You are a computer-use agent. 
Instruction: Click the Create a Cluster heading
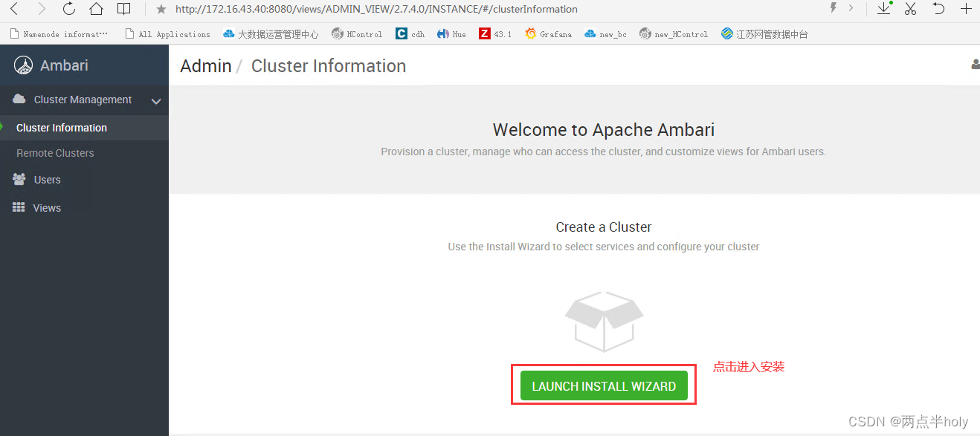[604, 227]
